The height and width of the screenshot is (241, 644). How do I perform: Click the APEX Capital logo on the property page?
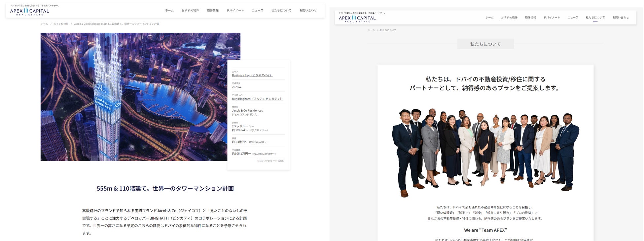pos(29,11)
